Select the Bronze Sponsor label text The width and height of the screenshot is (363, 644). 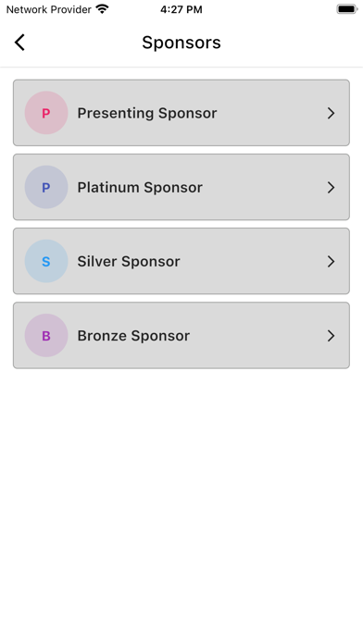133,336
